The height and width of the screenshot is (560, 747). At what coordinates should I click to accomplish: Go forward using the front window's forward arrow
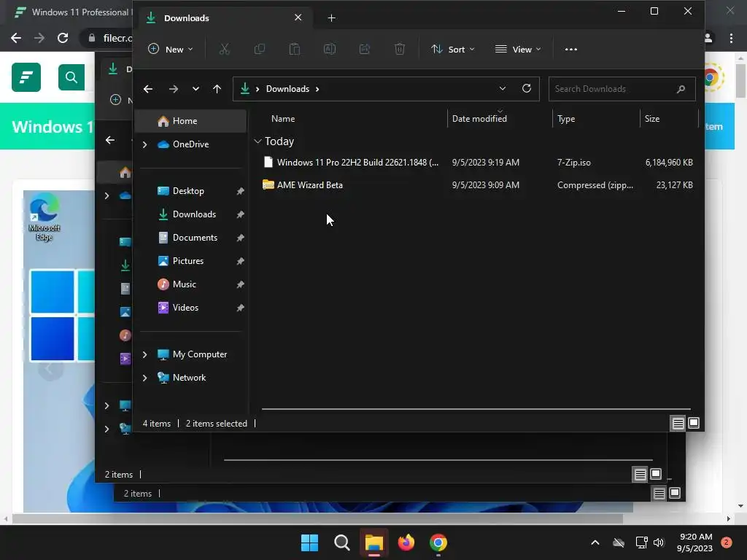point(174,88)
